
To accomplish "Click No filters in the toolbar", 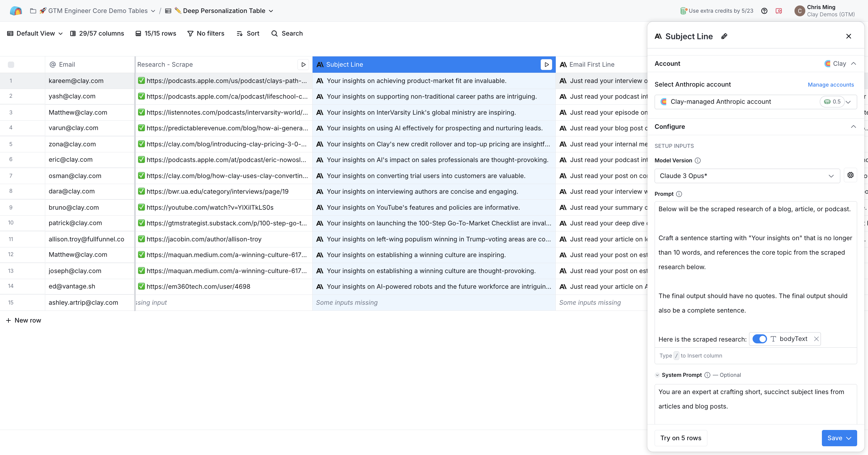I will click(206, 33).
